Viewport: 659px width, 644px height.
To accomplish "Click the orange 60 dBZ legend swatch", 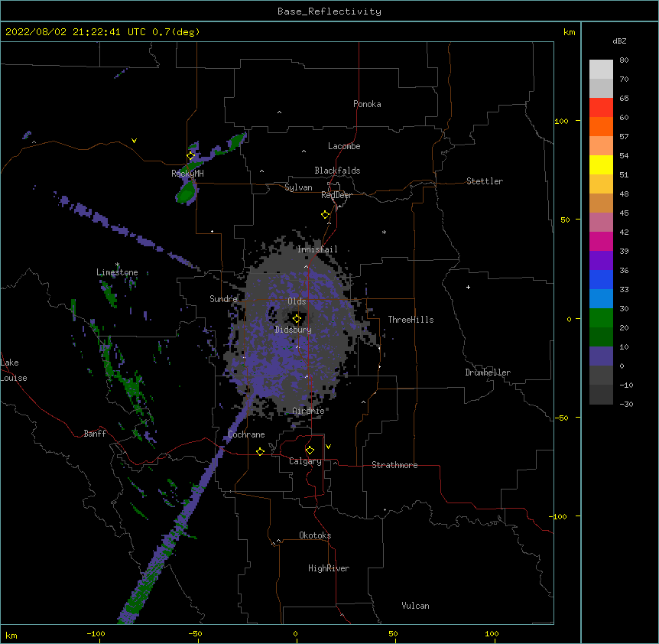I will [x=601, y=126].
